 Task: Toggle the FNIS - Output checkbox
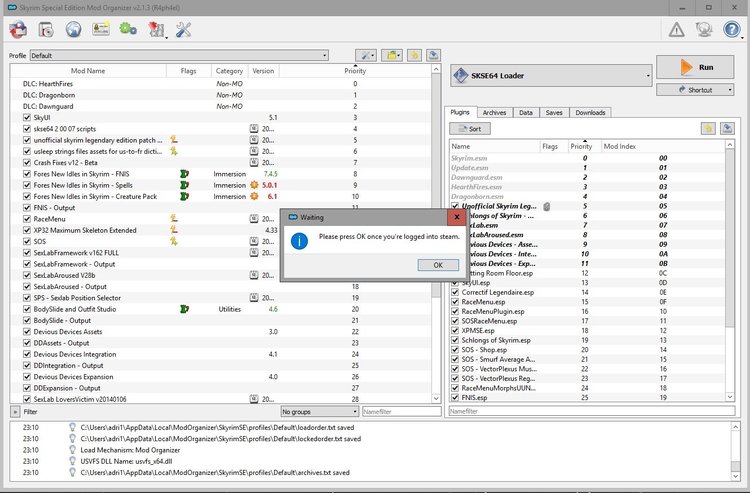click(27, 208)
